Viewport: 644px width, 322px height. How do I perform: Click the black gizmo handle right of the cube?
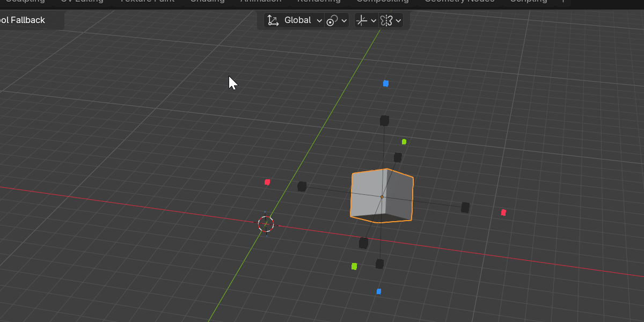coord(465,207)
